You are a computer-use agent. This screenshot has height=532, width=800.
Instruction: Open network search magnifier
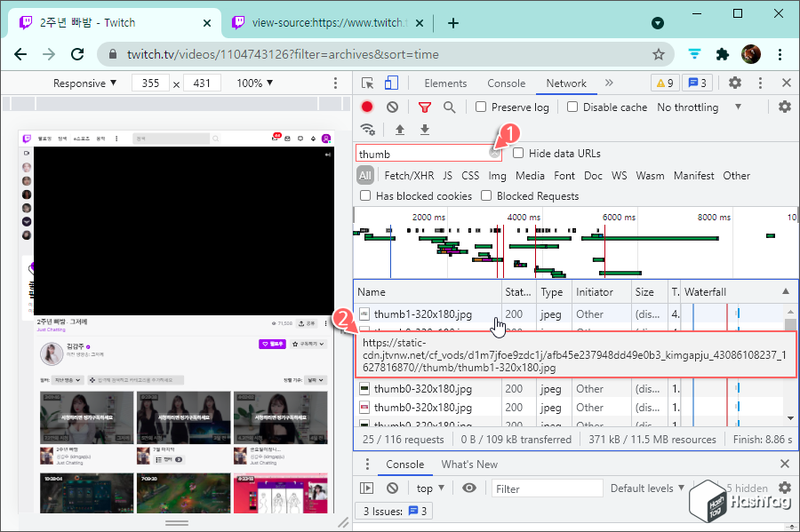[x=449, y=107]
